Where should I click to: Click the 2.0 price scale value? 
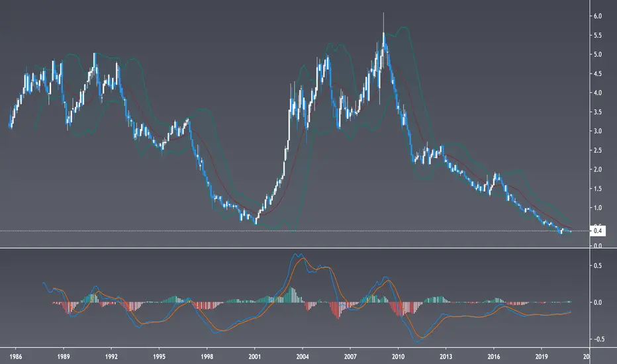(x=598, y=169)
